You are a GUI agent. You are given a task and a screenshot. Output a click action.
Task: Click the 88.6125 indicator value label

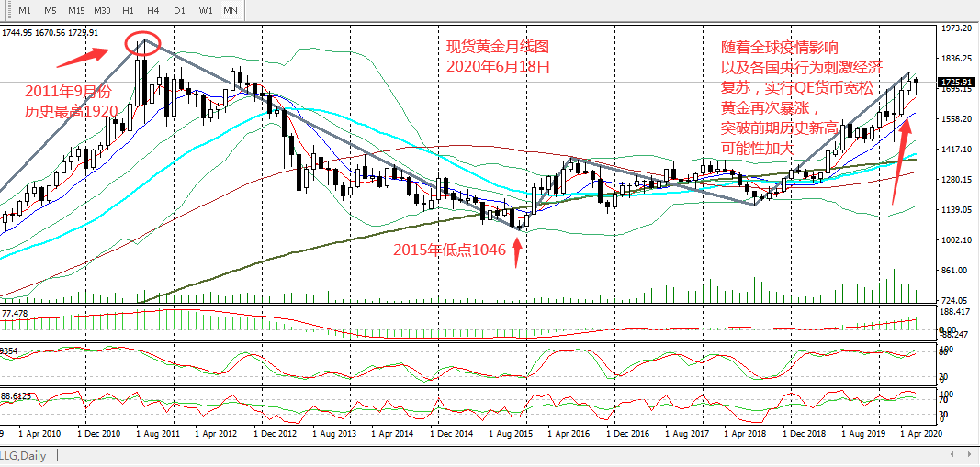[x=17, y=395]
